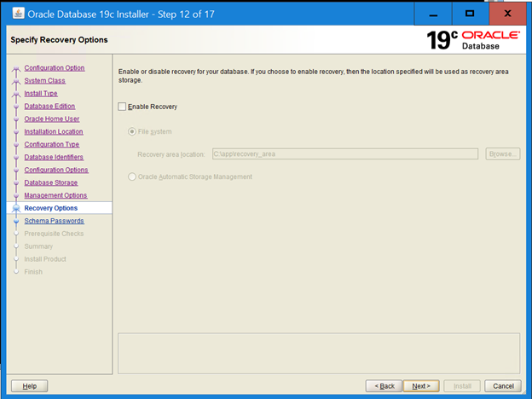Choose Oracle Automatic Storage Management radio option

pos(132,176)
